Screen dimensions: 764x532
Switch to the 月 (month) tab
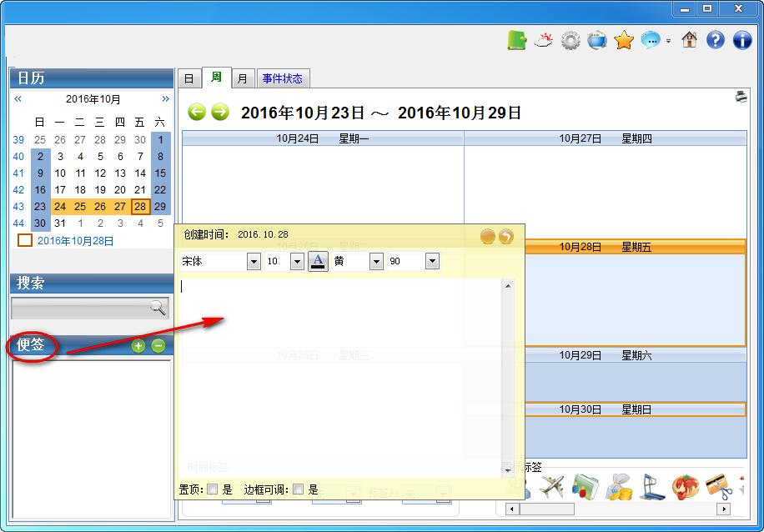(x=243, y=79)
